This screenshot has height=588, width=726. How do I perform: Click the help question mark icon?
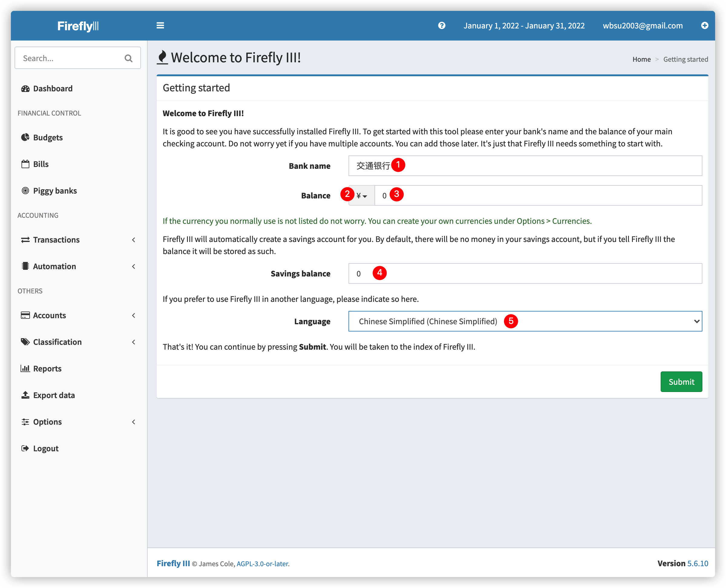[x=441, y=26]
